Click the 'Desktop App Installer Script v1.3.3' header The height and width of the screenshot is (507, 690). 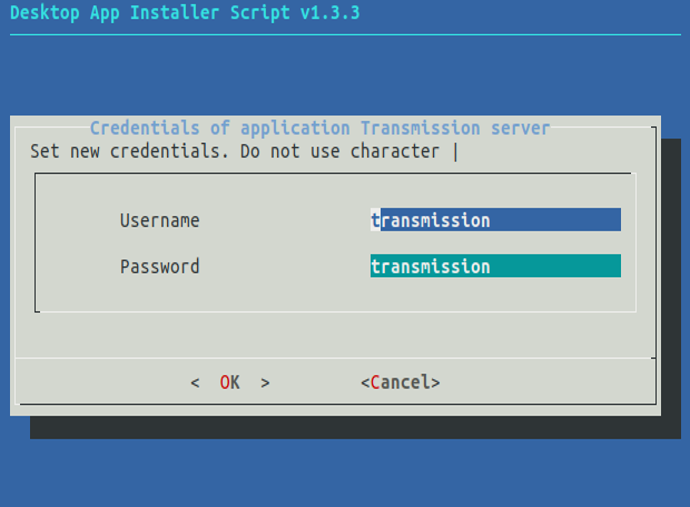pyautogui.click(x=185, y=12)
